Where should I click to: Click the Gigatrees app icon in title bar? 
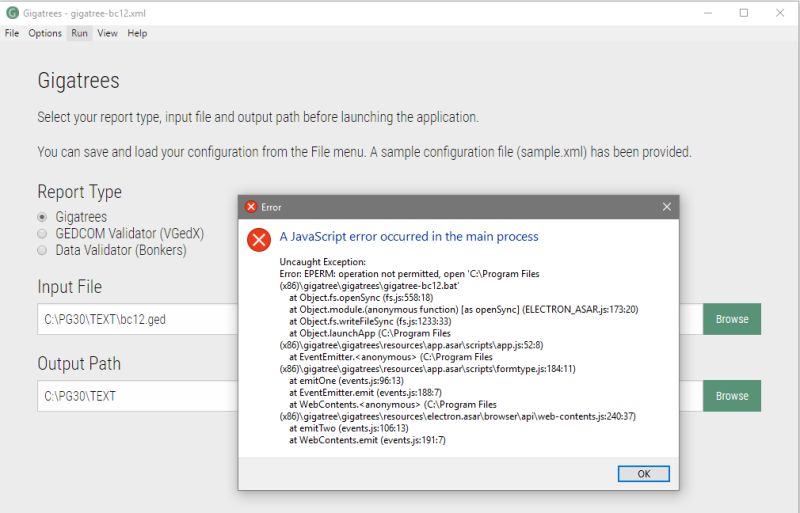12,13
